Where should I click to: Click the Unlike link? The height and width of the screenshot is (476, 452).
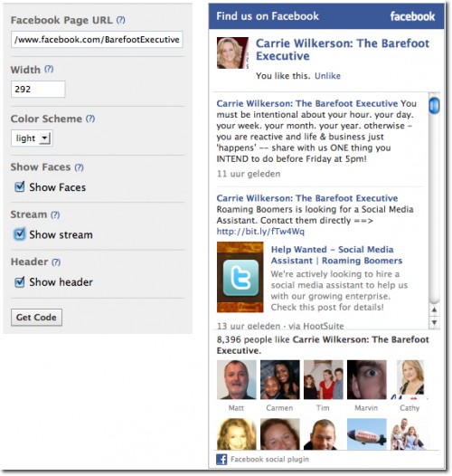pyautogui.click(x=327, y=76)
